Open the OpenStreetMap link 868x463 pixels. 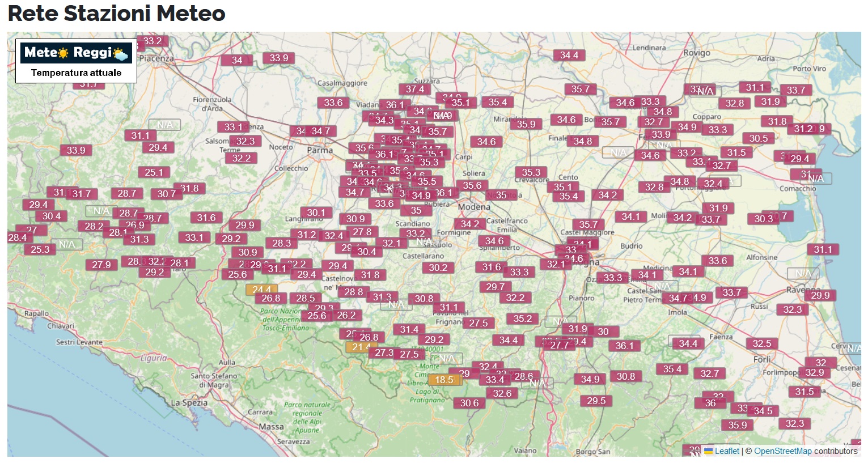click(x=782, y=451)
